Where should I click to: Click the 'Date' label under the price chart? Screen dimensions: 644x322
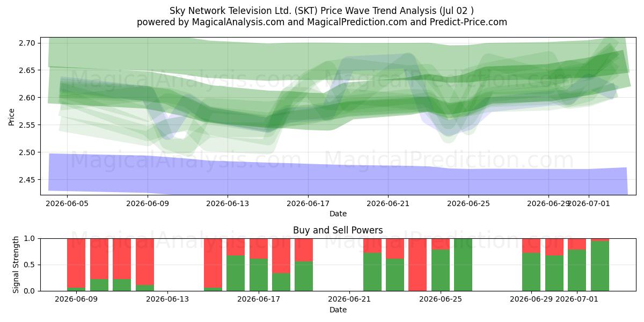click(338, 214)
